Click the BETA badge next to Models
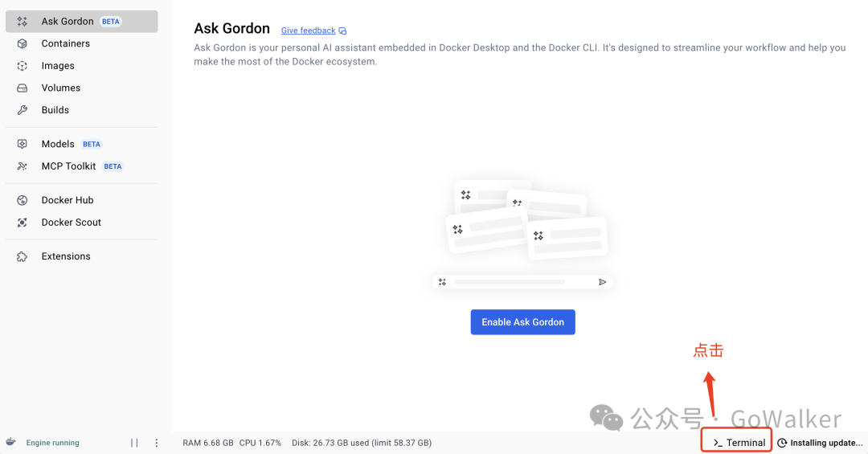 coord(92,144)
